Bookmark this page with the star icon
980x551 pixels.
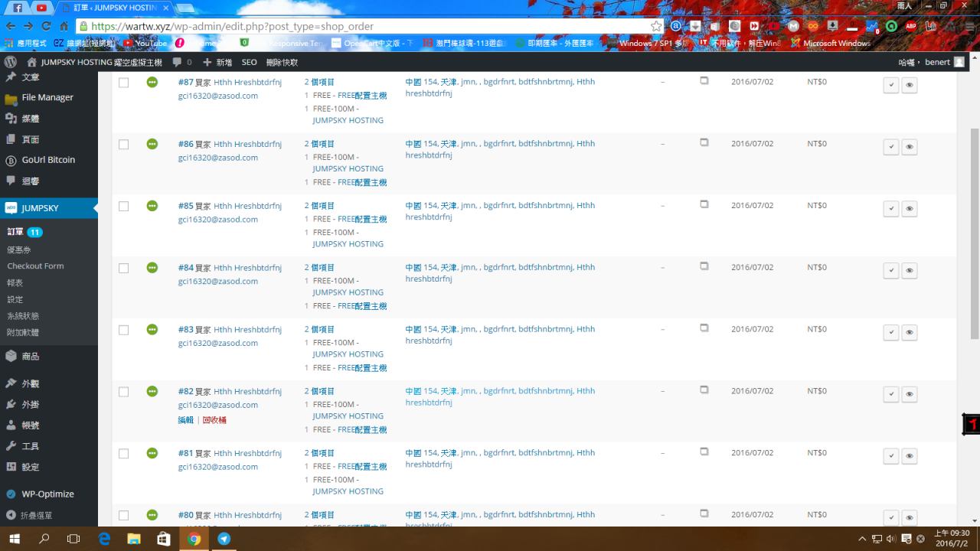pyautogui.click(x=656, y=26)
